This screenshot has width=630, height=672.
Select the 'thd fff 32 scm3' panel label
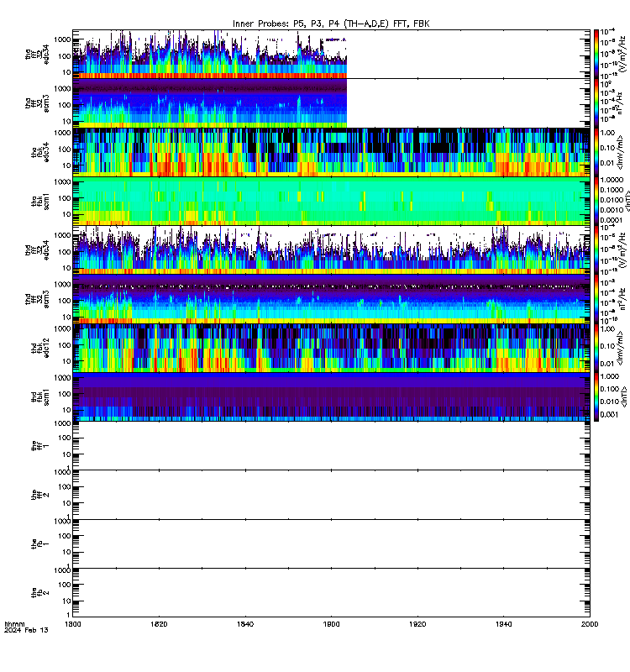37,299
